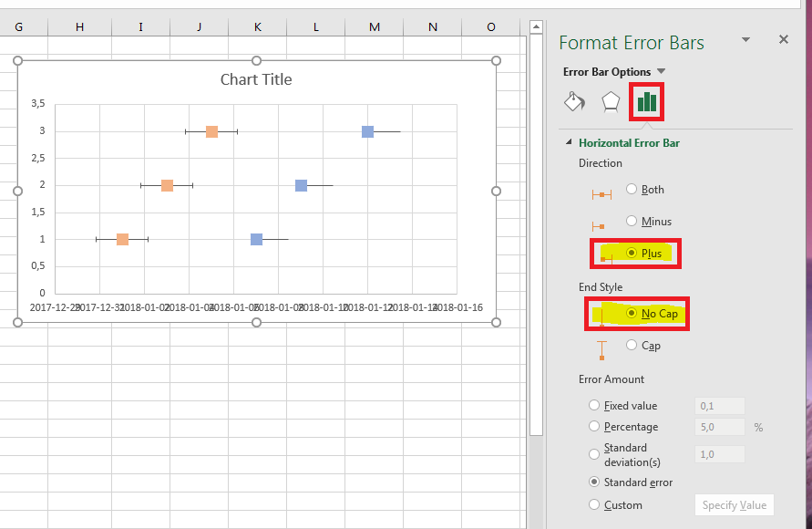Click the chart's bottom-center resize handle
The height and width of the screenshot is (529, 812).
click(256, 322)
